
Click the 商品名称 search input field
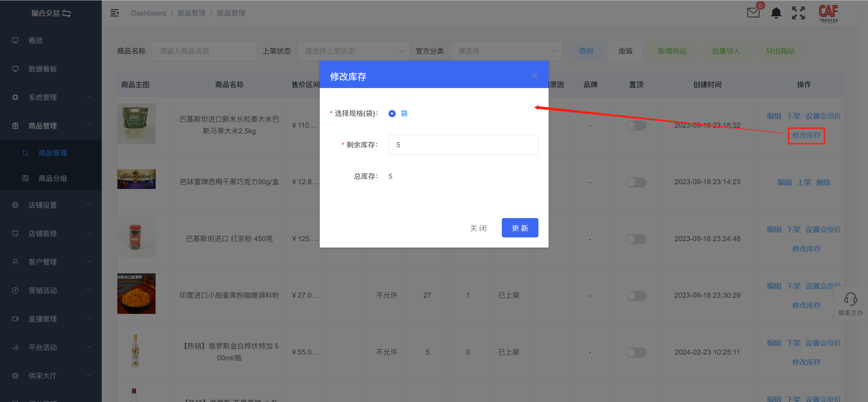(204, 51)
